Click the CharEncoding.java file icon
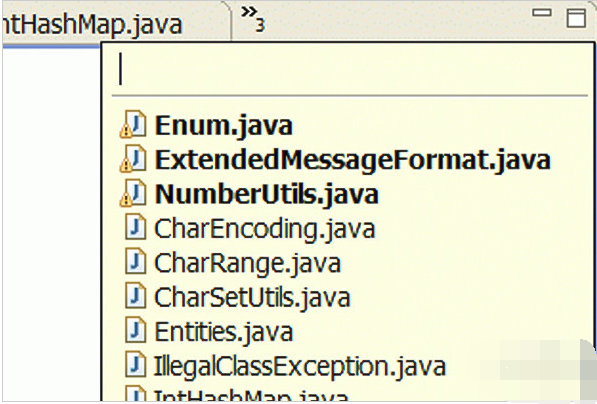 click(136, 227)
